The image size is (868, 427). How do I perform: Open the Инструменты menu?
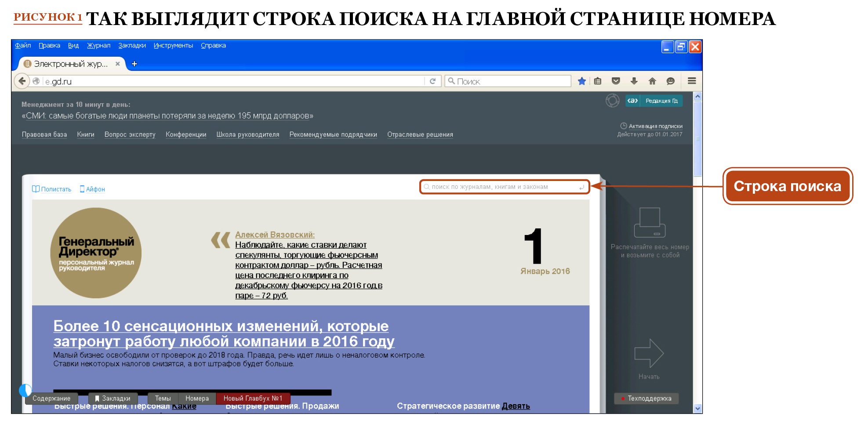tap(173, 46)
